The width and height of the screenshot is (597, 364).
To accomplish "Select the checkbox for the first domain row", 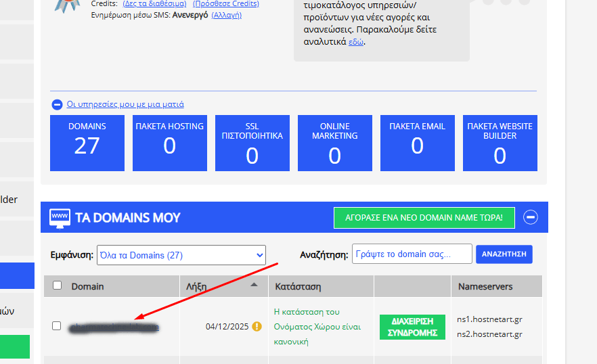I will coord(57,326).
